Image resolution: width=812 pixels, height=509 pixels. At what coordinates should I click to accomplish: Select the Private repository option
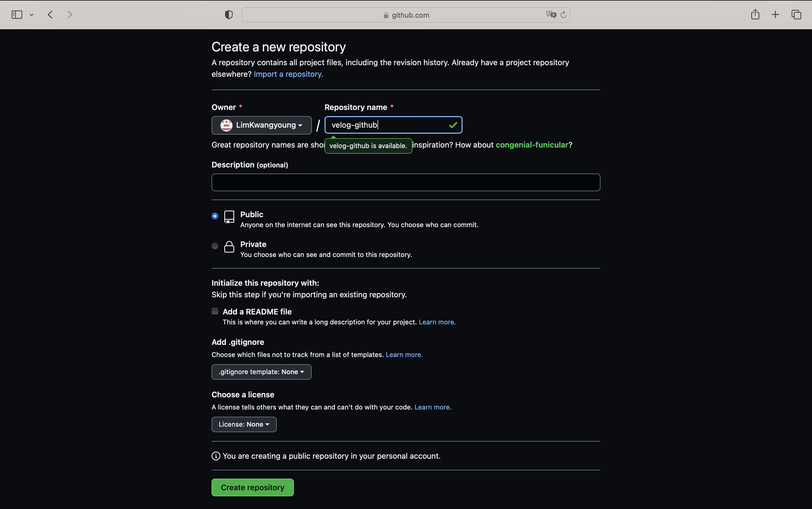pos(215,246)
